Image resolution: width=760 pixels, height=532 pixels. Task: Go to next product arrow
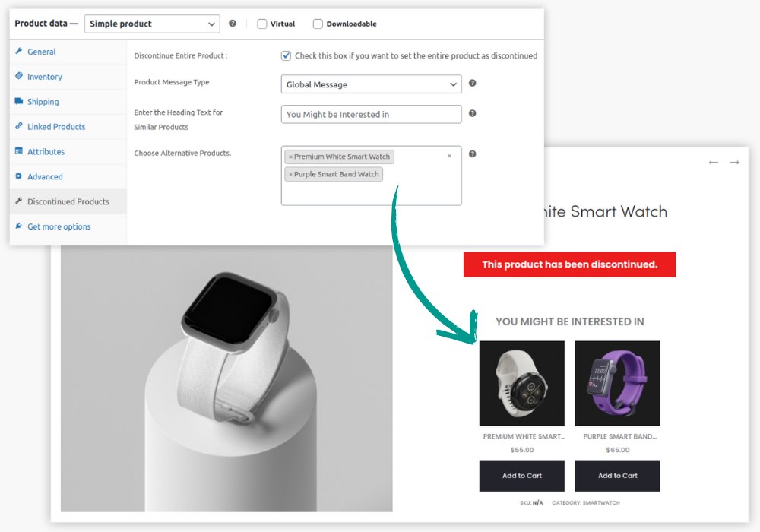[734, 163]
